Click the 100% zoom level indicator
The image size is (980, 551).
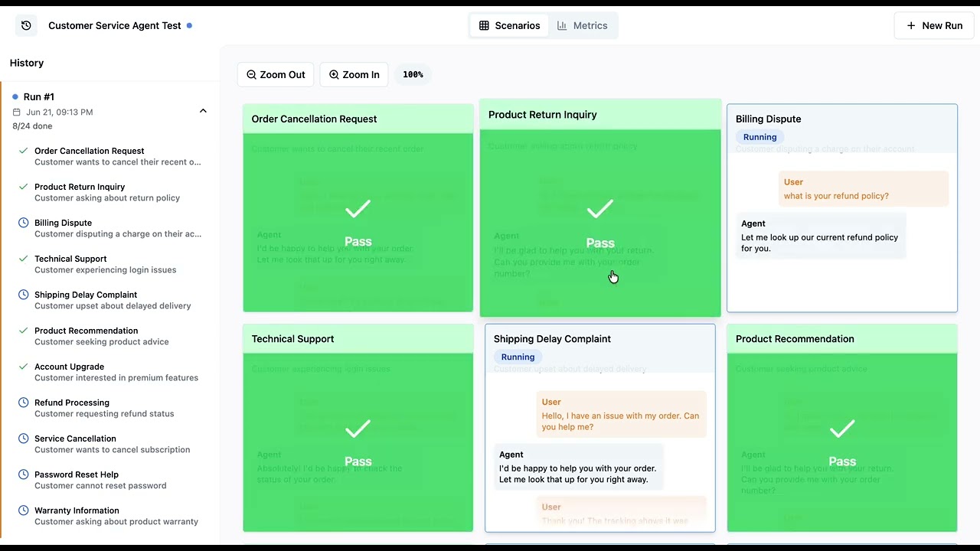pos(413,74)
